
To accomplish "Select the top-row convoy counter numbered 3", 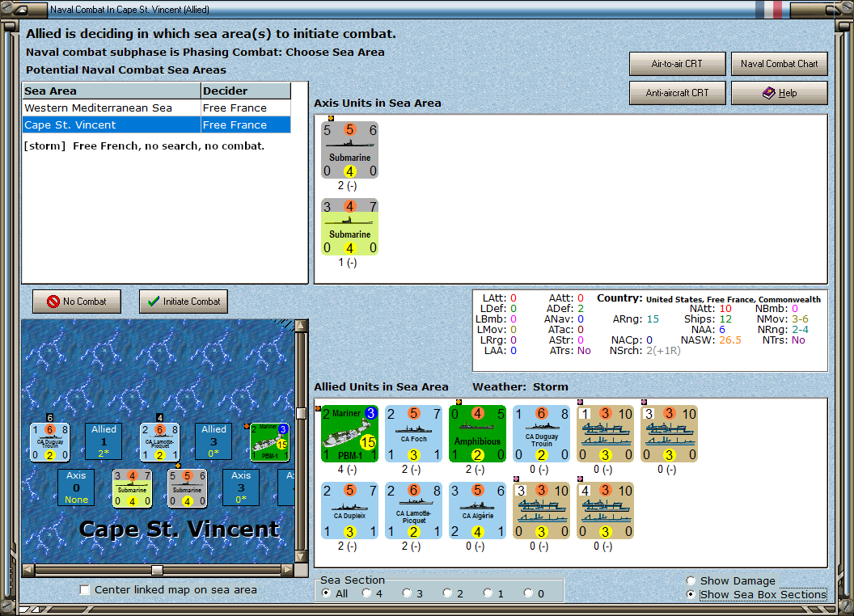I will tap(670, 434).
